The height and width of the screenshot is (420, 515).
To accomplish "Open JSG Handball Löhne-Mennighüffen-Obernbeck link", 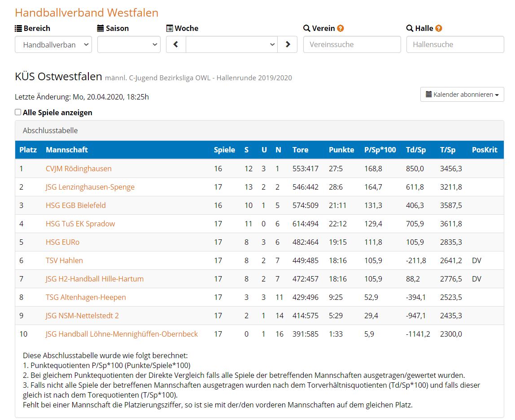I will (122, 334).
